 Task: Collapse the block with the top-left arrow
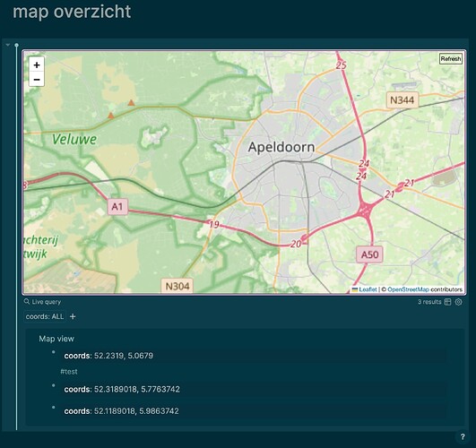(8, 45)
